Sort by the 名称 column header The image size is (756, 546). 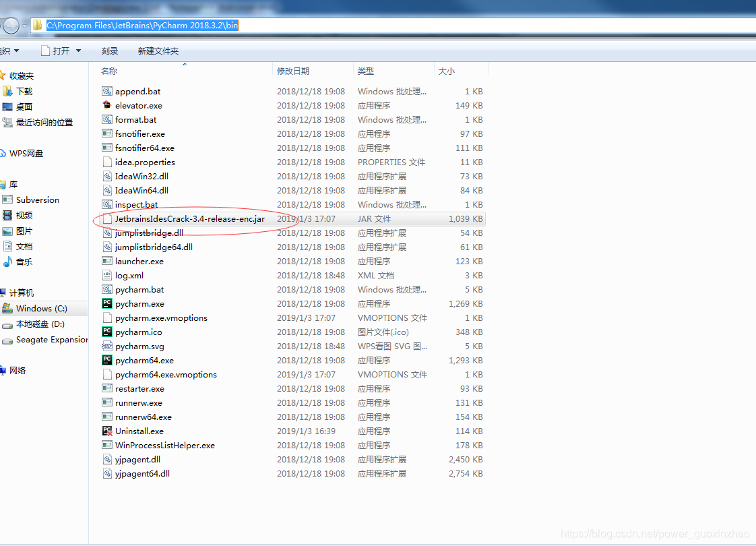coord(185,71)
